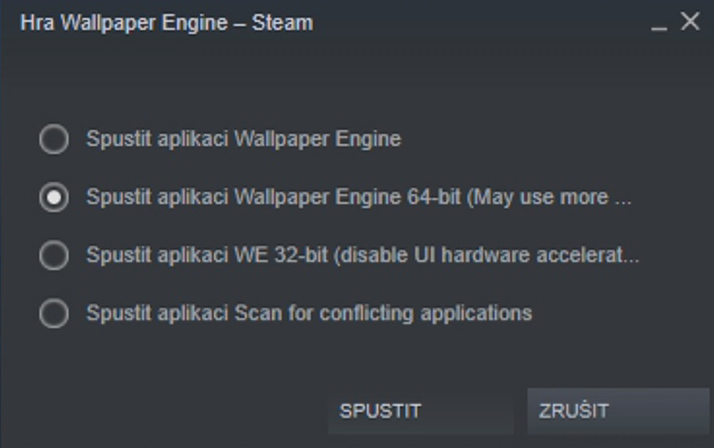This screenshot has height=448, width=714.
Task: Cancel the dialog with ZRUŠIT
Action: [x=617, y=411]
